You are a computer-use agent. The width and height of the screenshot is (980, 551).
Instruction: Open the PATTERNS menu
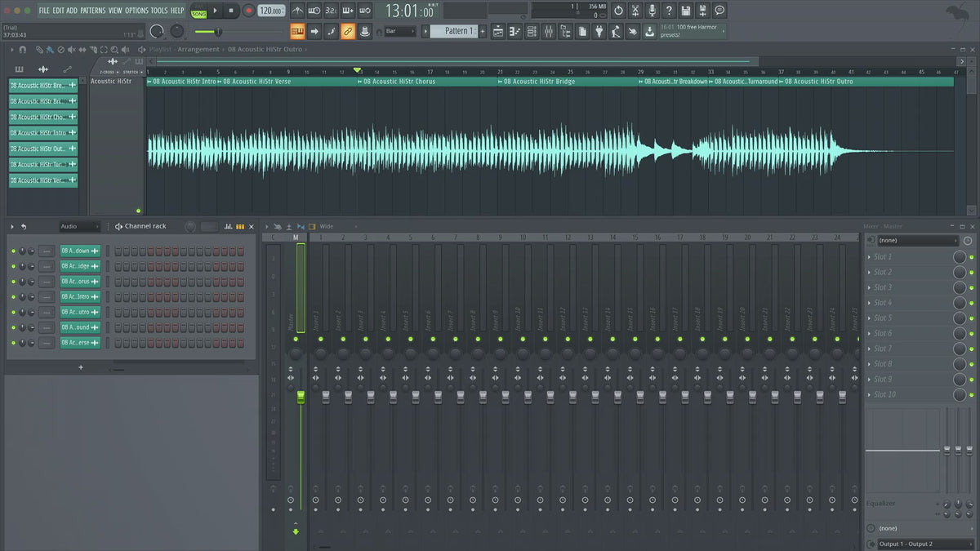(x=92, y=11)
